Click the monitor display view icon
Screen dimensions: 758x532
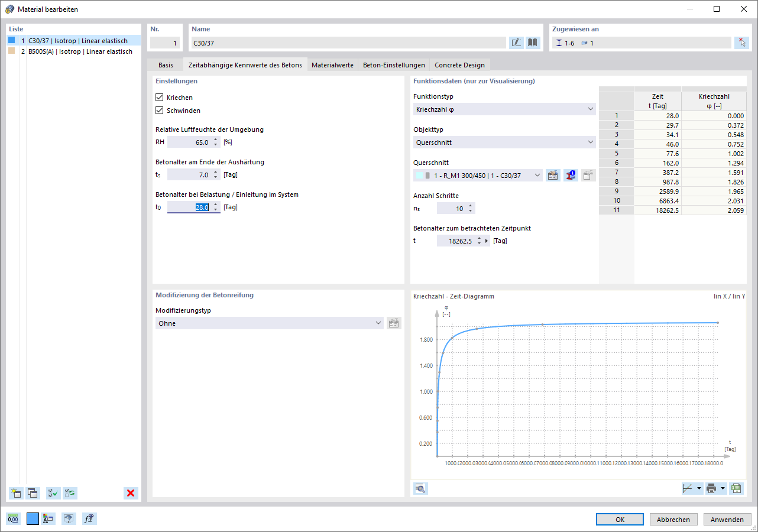(x=69, y=519)
